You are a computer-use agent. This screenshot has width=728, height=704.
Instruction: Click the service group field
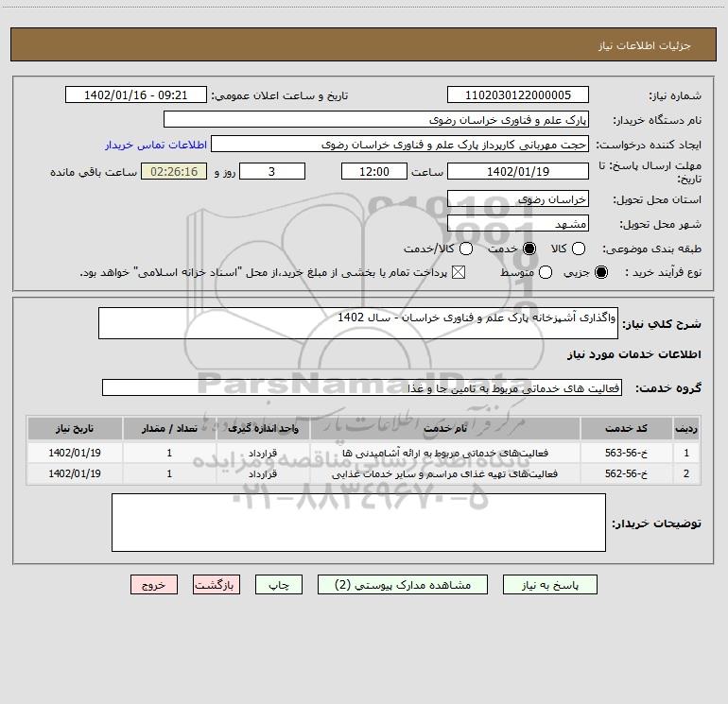362,387
